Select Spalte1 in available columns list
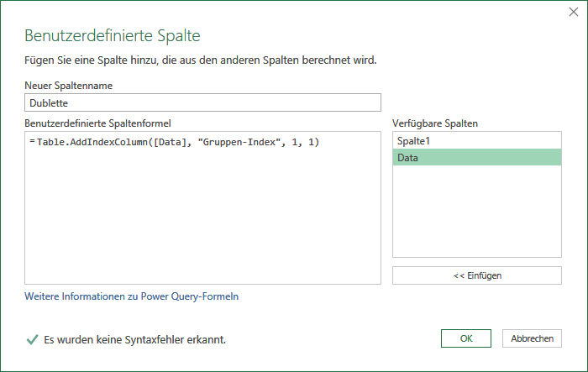This screenshot has width=588, height=372. [x=477, y=141]
